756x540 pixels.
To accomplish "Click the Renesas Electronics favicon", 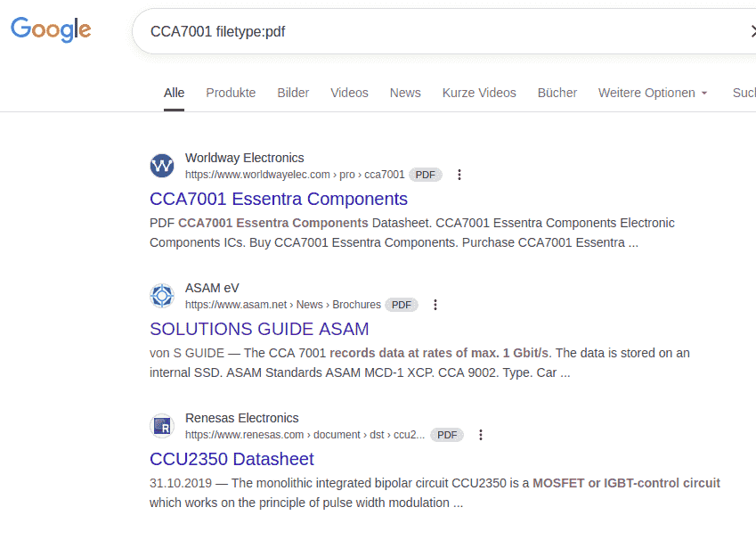I will [162, 426].
